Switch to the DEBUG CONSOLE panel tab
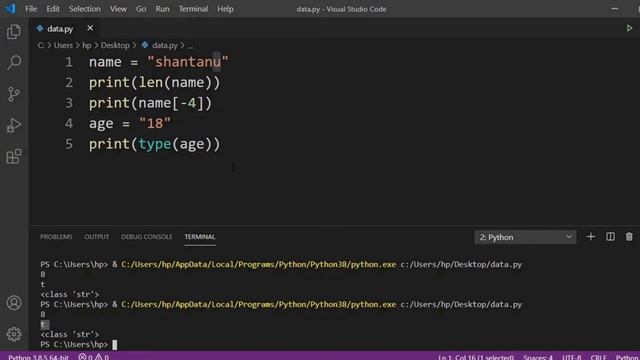 147,237
